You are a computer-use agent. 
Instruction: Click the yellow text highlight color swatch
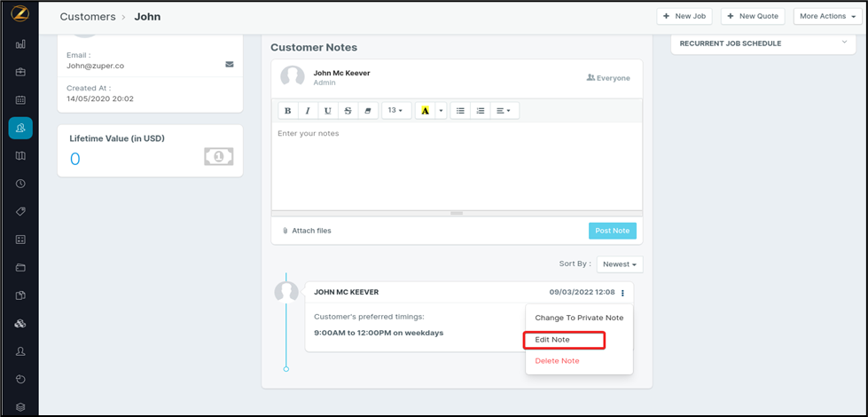pos(426,111)
